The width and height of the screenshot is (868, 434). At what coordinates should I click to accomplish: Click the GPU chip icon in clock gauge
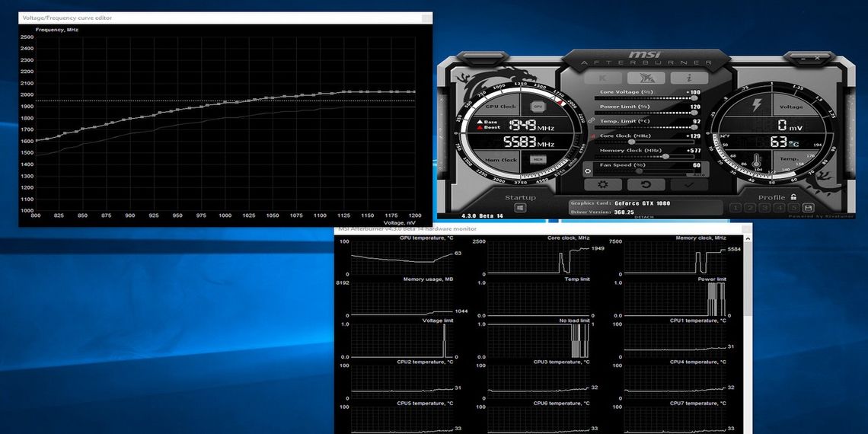[x=537, y=107]
